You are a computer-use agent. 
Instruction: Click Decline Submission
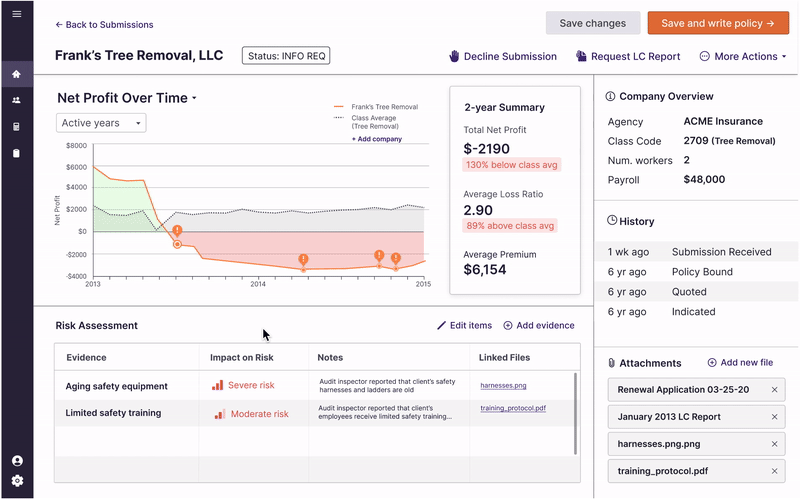(502, 57)
